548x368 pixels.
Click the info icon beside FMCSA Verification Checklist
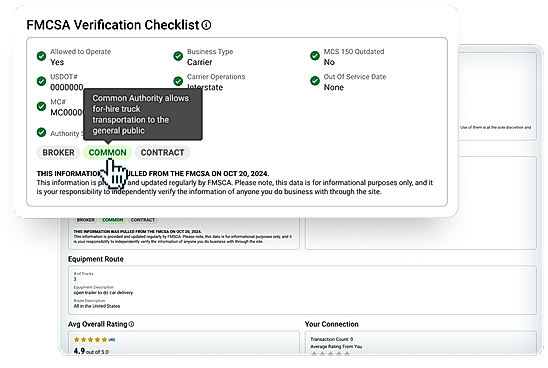[x=207, y=25]
